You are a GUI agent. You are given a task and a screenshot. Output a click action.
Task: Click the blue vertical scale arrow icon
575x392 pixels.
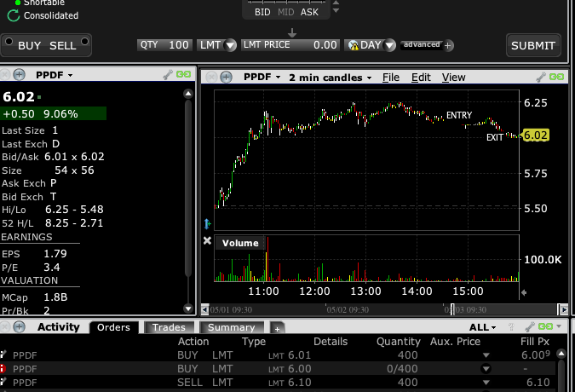pos(207,223)
